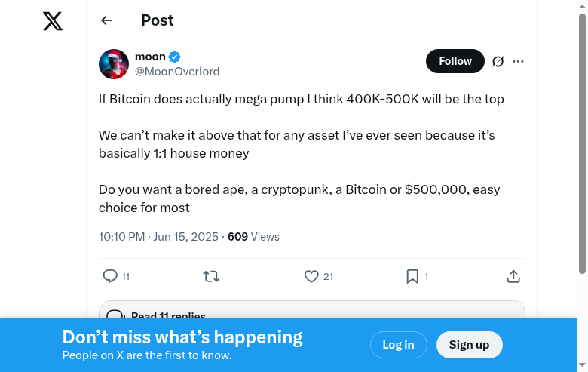Image resolution: width=588 pixels, height=372 pixels.
Task: Open the post timestamp link
Action: tap(158, 237)
